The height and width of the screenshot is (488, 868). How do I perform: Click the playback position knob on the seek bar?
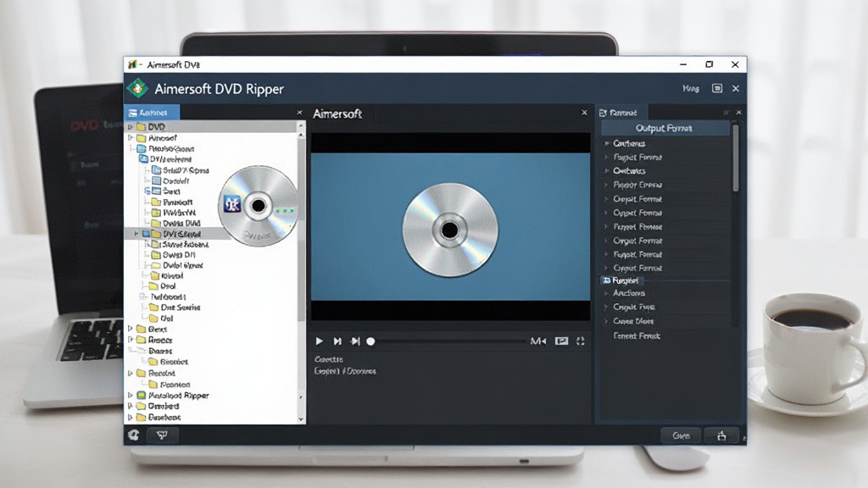(371, 341)
